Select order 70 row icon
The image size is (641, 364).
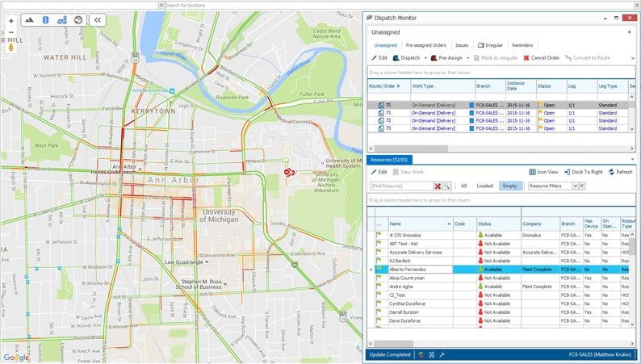pyautogui.click(x=381, y=105)
